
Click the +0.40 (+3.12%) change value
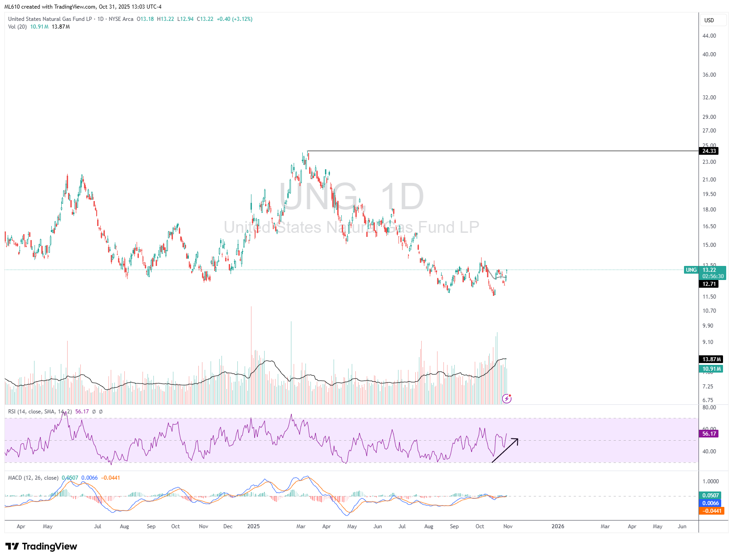click(235, 19)
